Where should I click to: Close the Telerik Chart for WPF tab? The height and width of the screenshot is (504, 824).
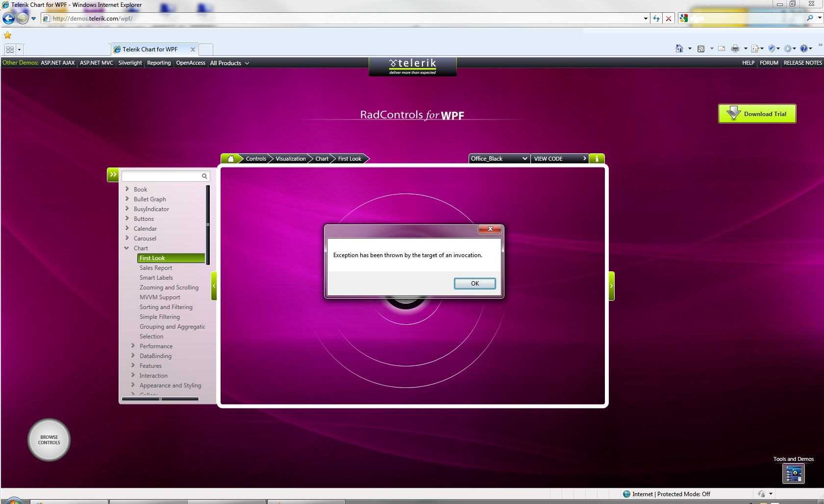[x=193, y=49]
